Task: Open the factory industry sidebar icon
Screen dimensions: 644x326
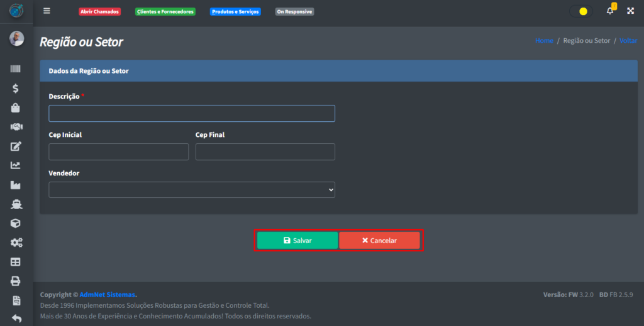Action: [16, 185]
